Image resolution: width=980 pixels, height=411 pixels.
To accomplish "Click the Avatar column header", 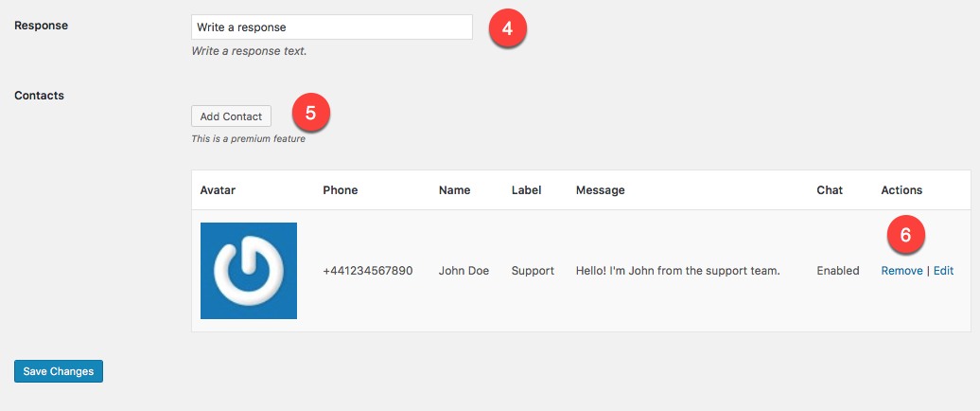I will tap(218, 190).
